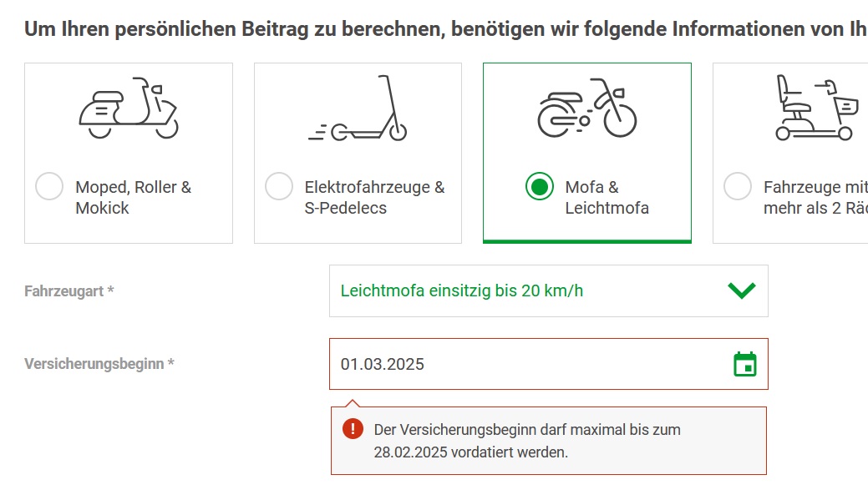Click the moped scooter illustration icon
This screenshot has height=500, width=868.
[x=128, y=109]
